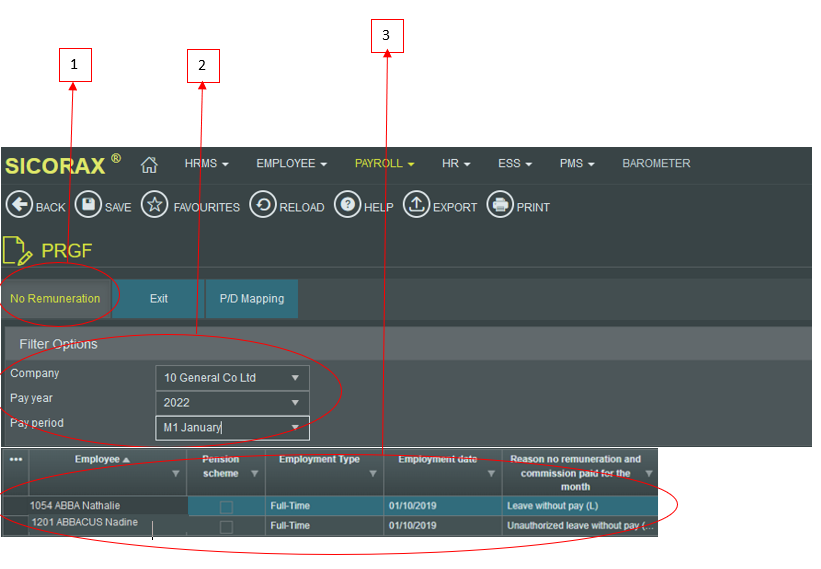
Task: Open the PAYROLL menu
Action: [x=384, y=164]
